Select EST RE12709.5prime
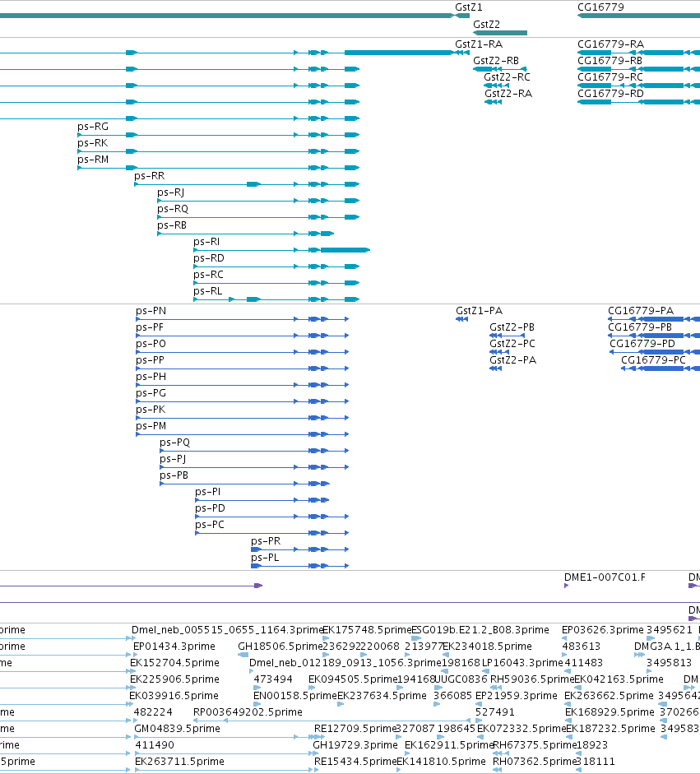Screen dimensions: 700x774 [x=355, y=729]
